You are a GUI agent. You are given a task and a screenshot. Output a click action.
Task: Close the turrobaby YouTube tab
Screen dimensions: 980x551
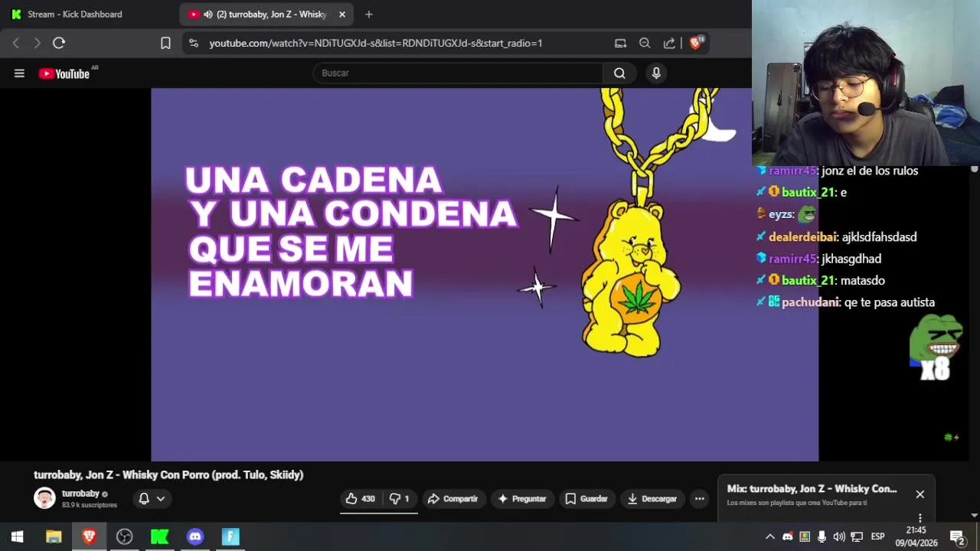(x=342, y=14)
